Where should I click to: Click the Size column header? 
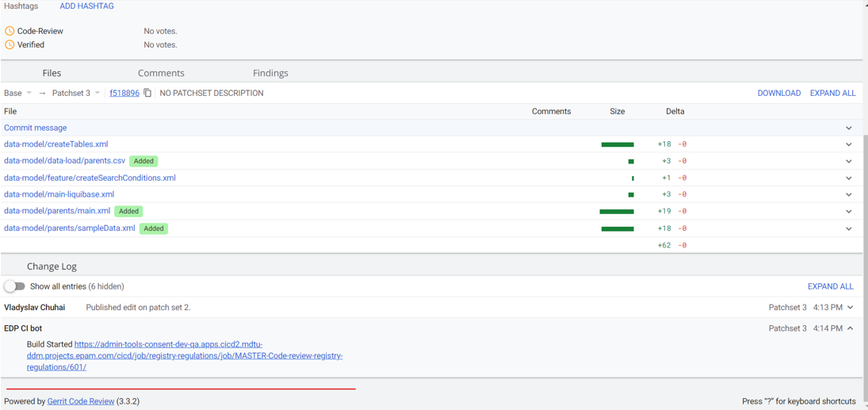pos(618,111)
